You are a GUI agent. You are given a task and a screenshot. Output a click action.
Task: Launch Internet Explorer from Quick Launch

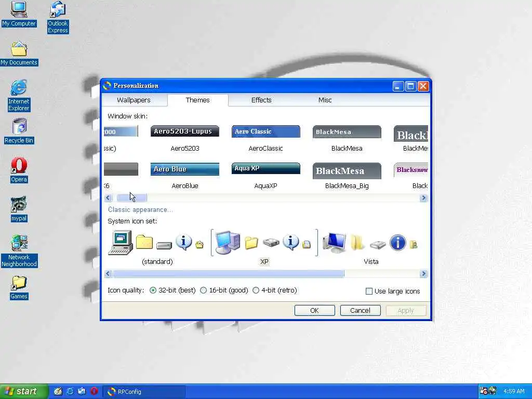coord(70,391)
